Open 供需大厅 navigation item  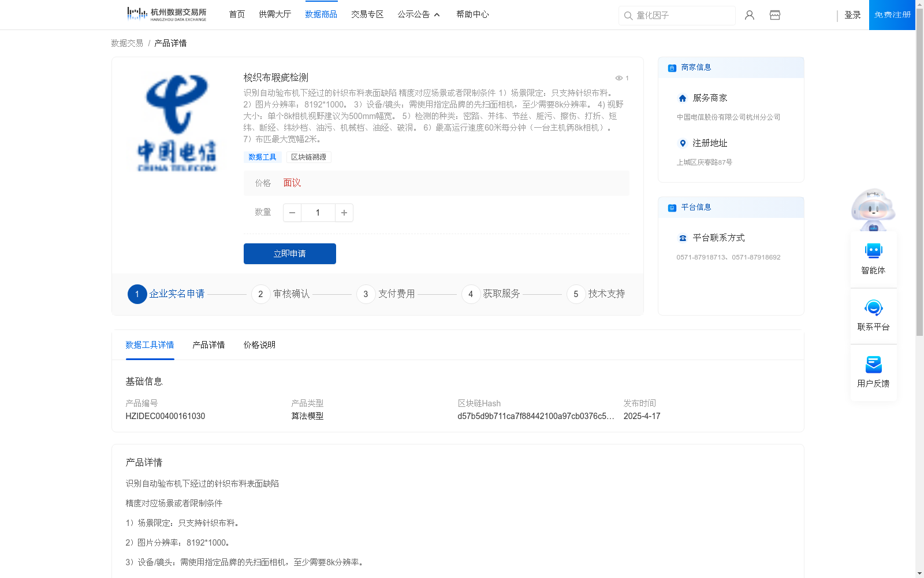pyautogui.click(x=275, y=14)
